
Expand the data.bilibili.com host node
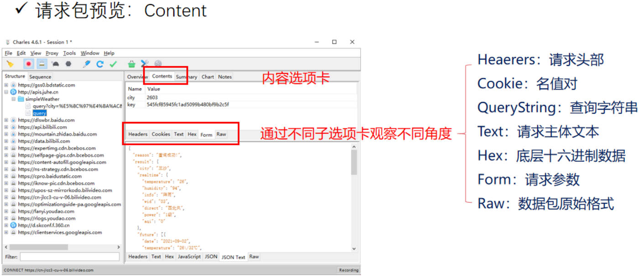click(x=6, y=141)
